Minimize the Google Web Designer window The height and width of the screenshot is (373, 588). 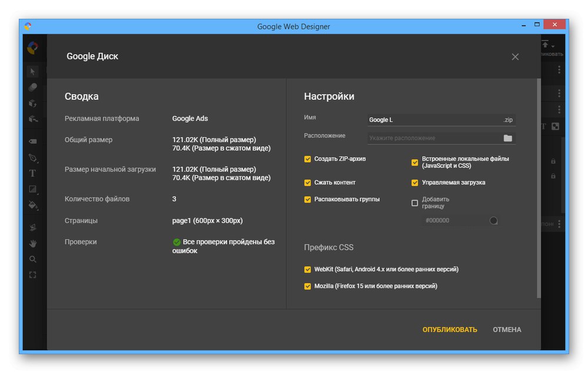pos(523,25)
